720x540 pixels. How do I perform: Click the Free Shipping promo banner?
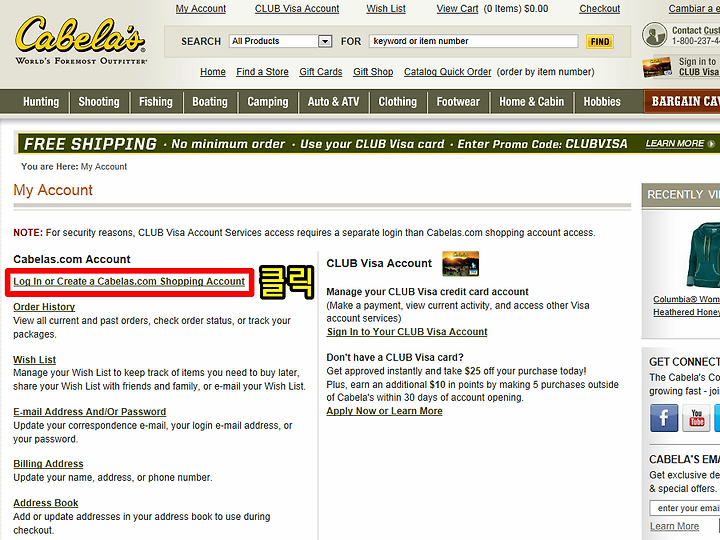pos(366,144)
